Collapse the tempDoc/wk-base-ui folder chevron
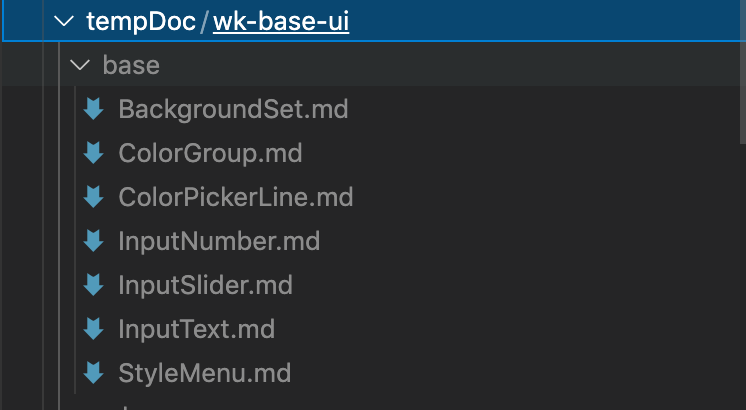The height and width of the screenshot is (410, 746). 64,21
